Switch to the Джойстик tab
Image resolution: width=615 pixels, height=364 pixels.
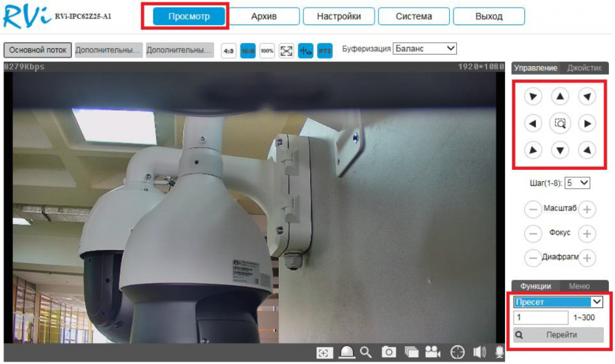584,68
